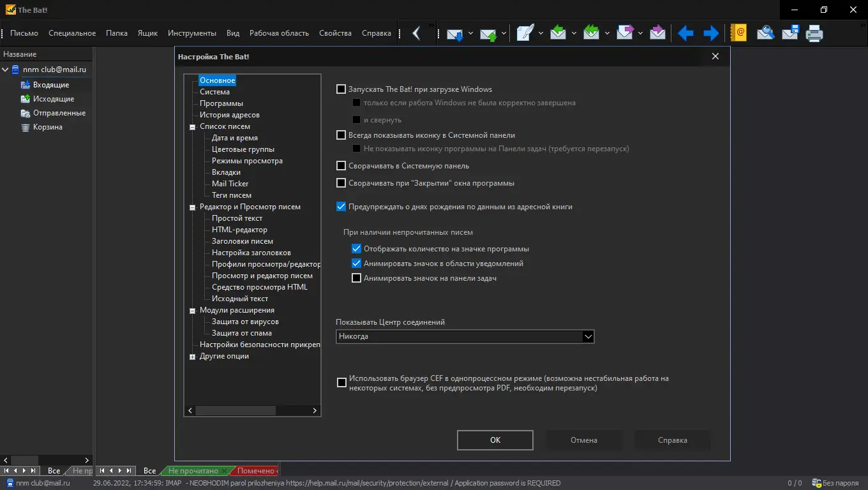Click the Print toolbar icon
Image resolution: width=868 pixels, height=490 pixels.
coord(814,33)
